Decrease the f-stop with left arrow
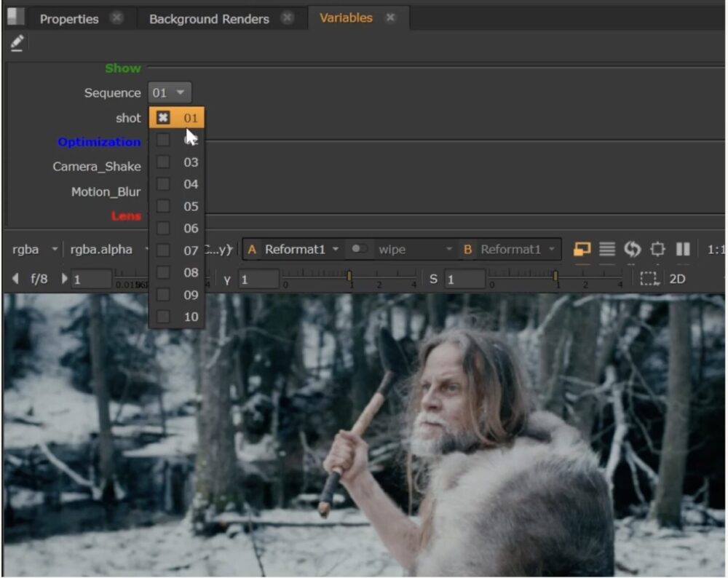The height and width of the screenshot is (578, 728). tap(15, 278)
